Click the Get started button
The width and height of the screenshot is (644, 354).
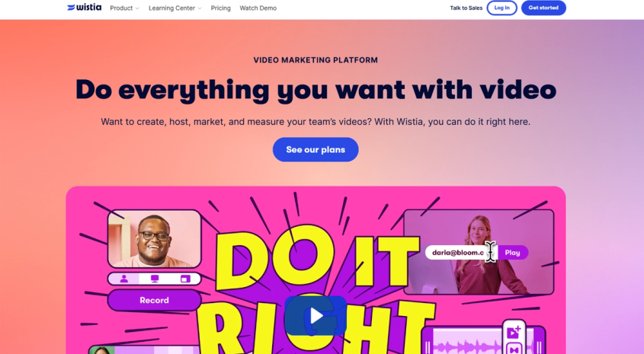pos(543,8)
